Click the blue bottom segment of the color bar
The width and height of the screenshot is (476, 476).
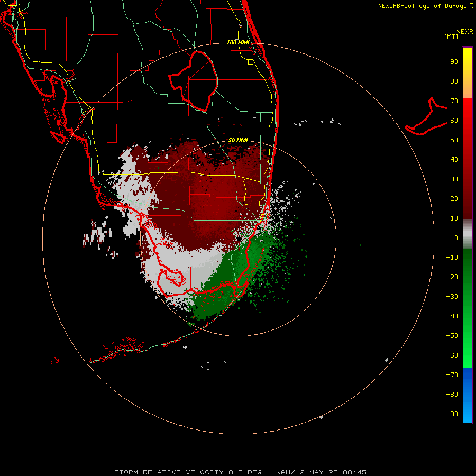click(467, 396)
